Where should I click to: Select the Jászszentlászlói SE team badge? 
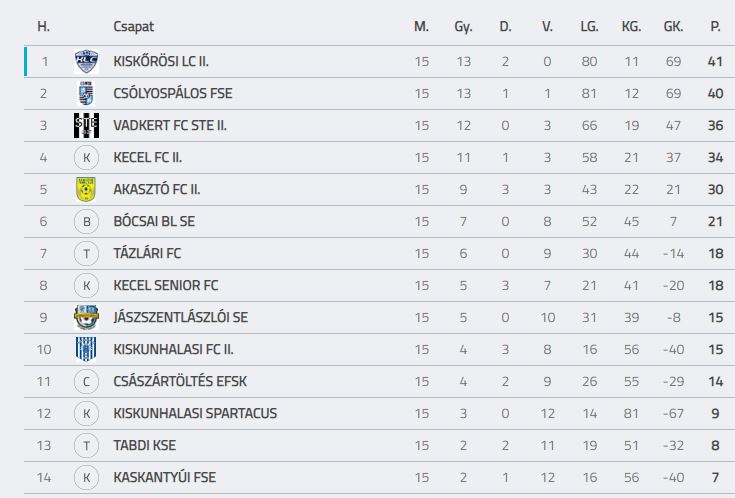coord(86,317)
